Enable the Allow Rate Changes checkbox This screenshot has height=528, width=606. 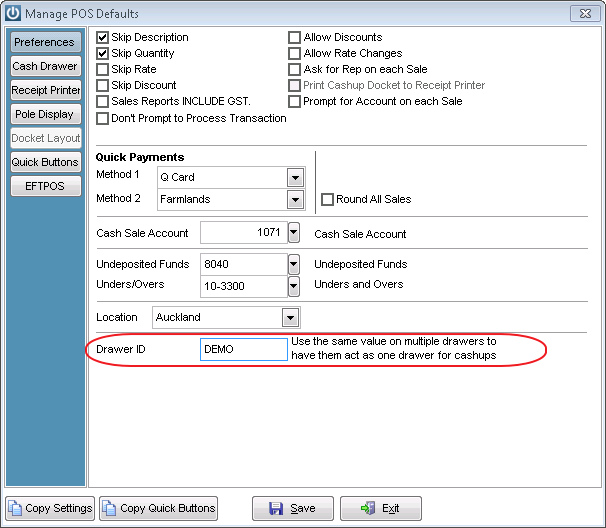click(294, 53)
